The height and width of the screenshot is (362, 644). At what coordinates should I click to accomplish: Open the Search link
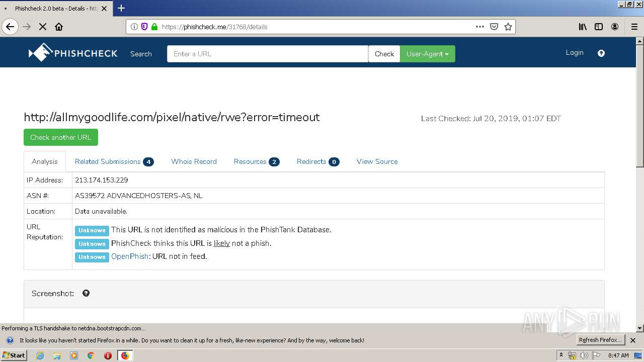point(141,54)
